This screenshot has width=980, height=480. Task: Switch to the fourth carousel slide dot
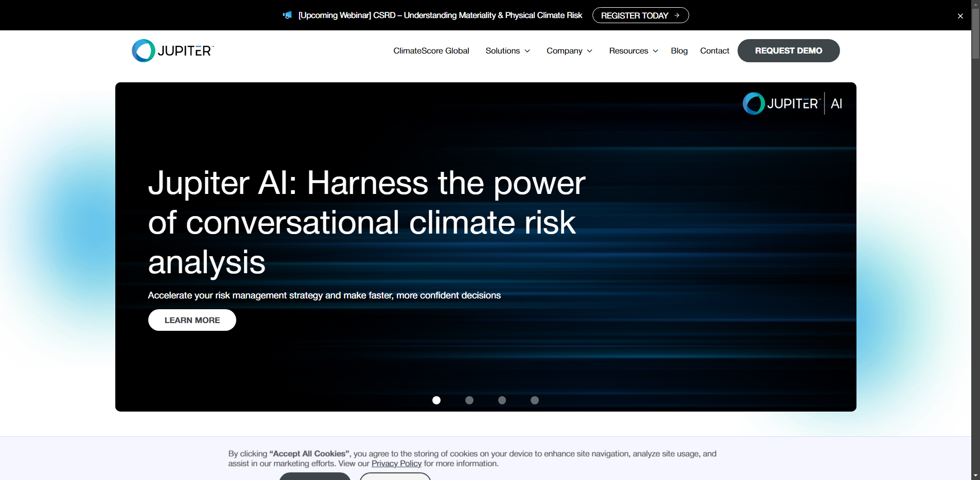pos(535,400)
